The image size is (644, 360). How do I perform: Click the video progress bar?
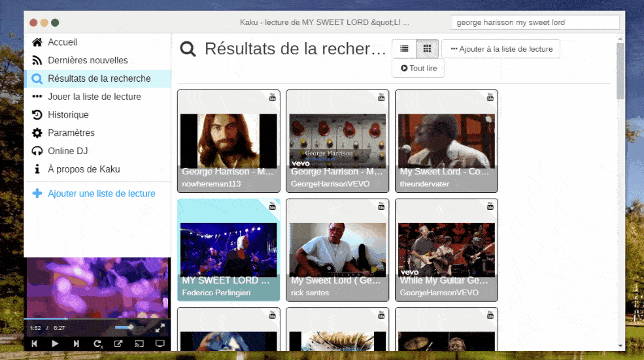(97, 319)
